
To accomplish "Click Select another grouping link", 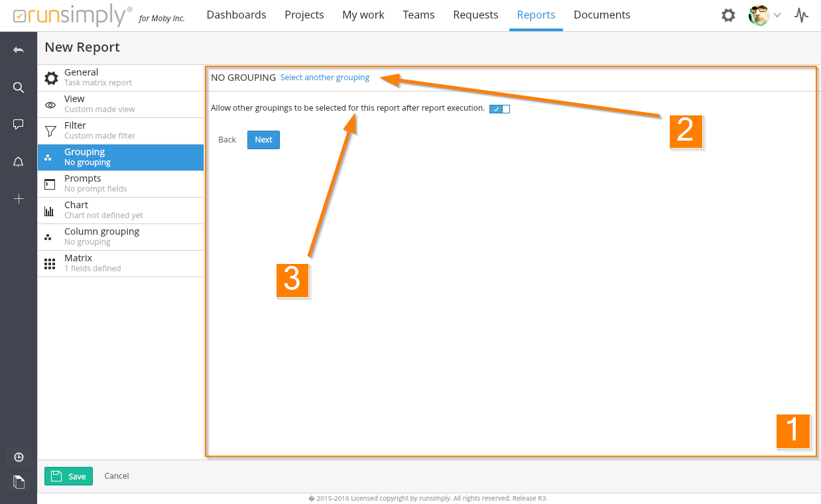I will tap(325, 78).
